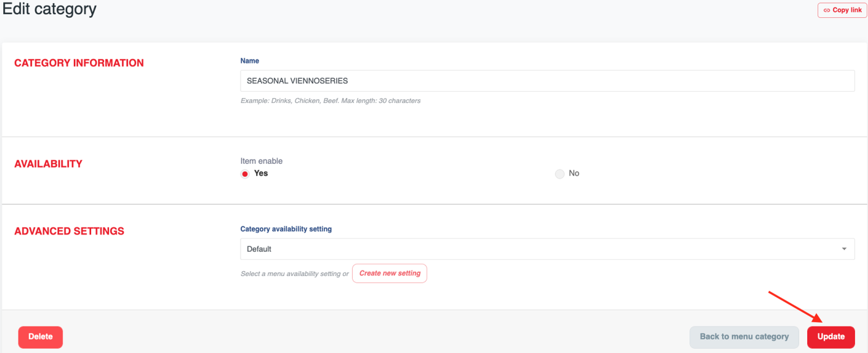The width and height of the screenshot is (868, 353).
Task: Click the Edit category page heading
Action: [x=50, y=9]
